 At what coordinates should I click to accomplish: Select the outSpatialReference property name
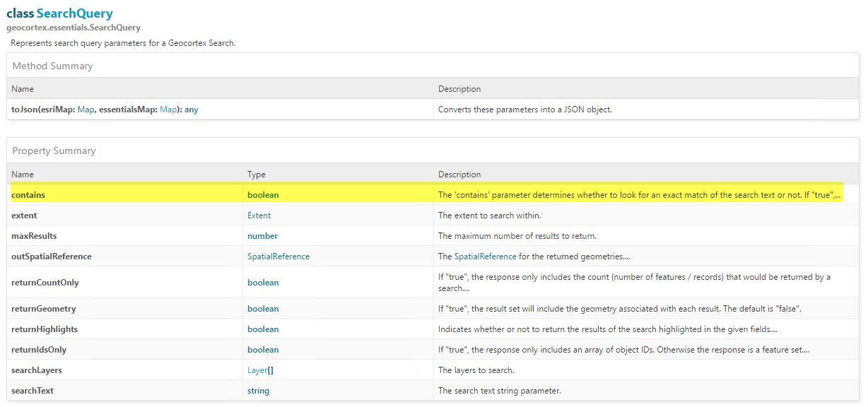[52, 256]
